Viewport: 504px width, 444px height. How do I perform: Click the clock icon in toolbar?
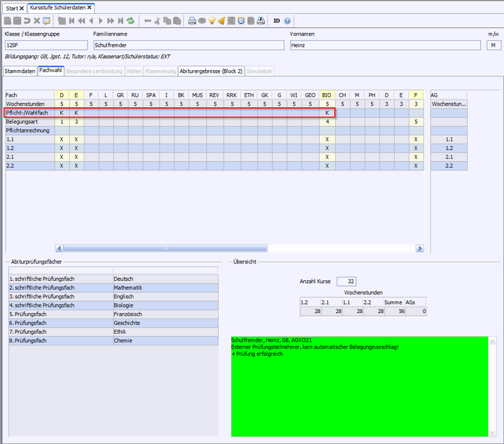pyautogui.click(x=241, y=21)
